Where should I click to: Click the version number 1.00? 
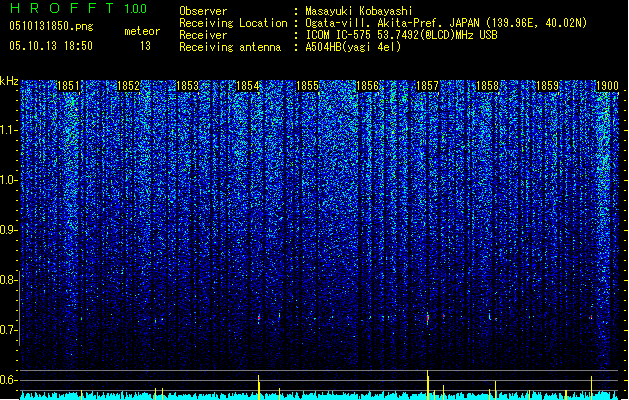point(135,9)
